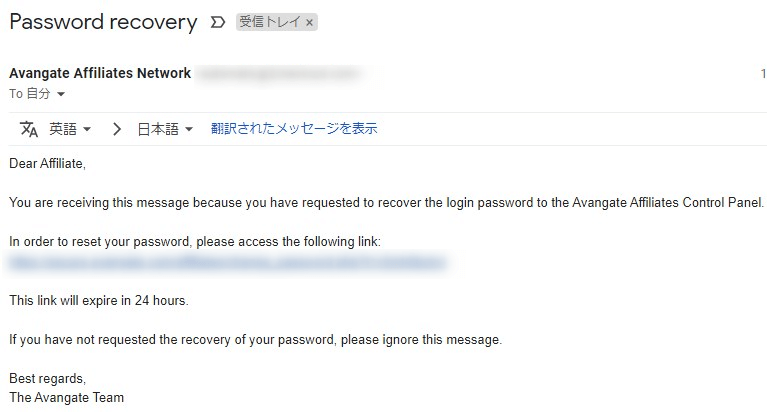The width and height of the screenshot is (767, 412).
Task: Click the 'Dear Affiliate,' greeting line
Action: tap(47, 163)
